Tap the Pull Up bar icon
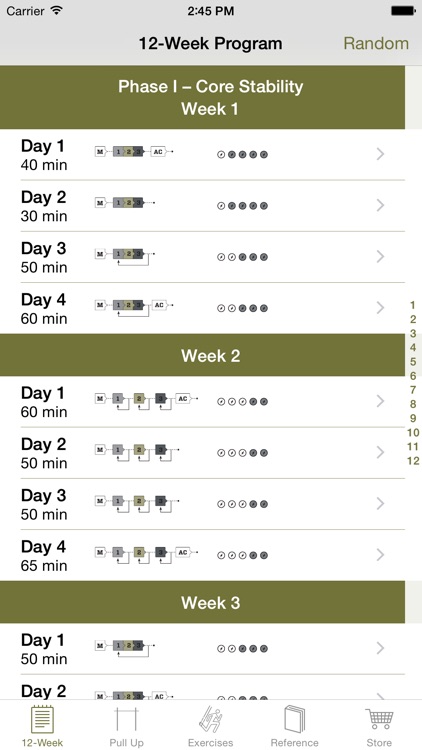The height and width of the screenshot is (750, 422). [x=126, y=720]
